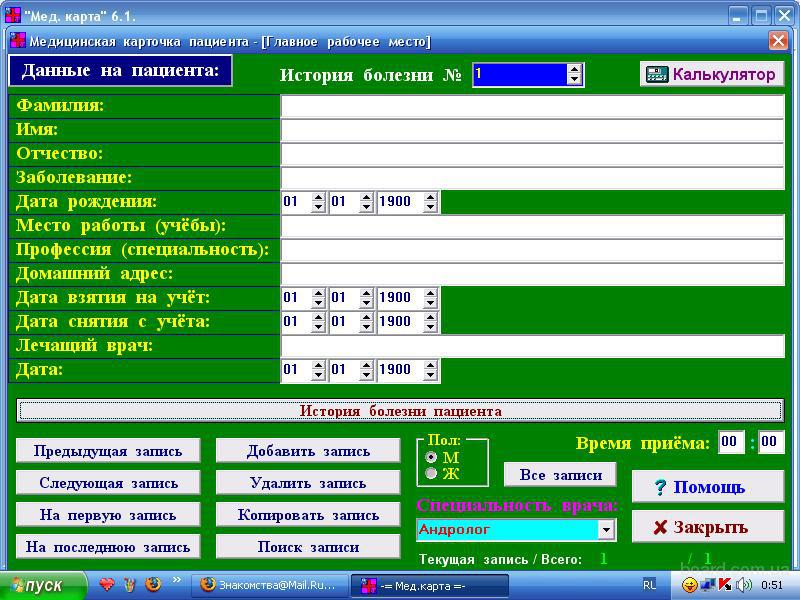Click Следующая запись button
800x600 pixels.
[x=108, y=483]
